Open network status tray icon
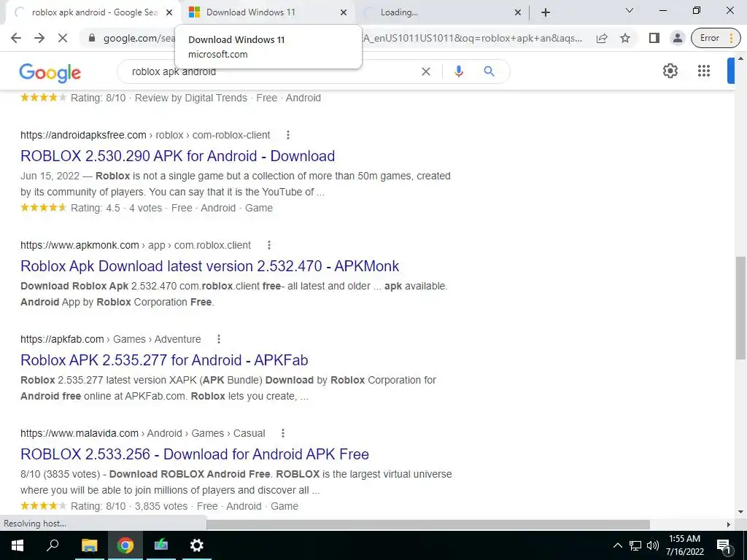This screenshot has height=560, width=747. (635, 545)
